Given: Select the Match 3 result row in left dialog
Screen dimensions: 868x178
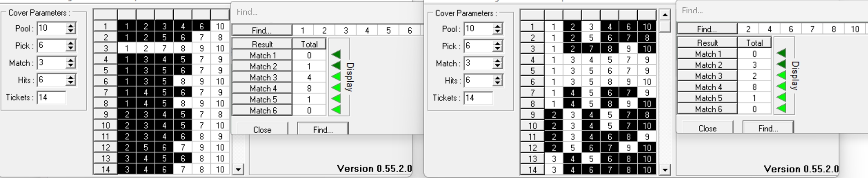Looking at the screenshot, I should click(x=279, y=77).
